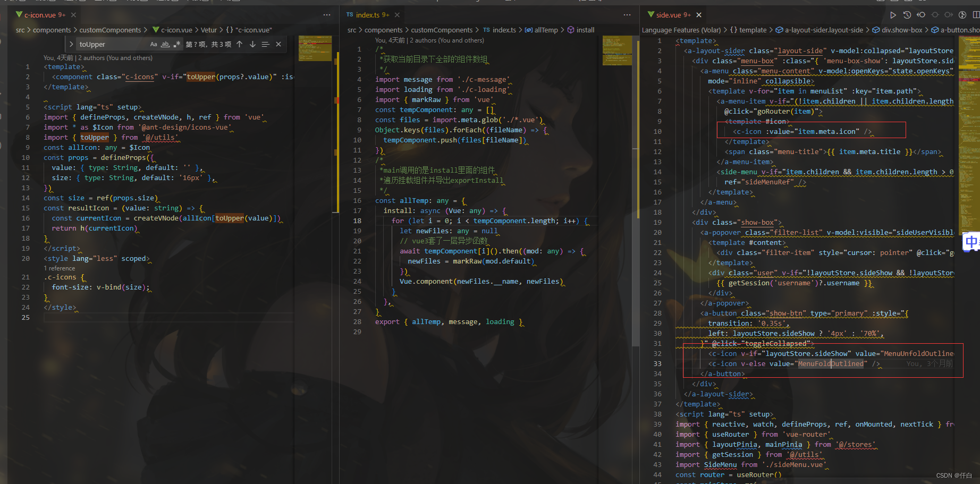
Task: Click 'markRaw' in index.ts import line
Action: click(x=426, y=100)
